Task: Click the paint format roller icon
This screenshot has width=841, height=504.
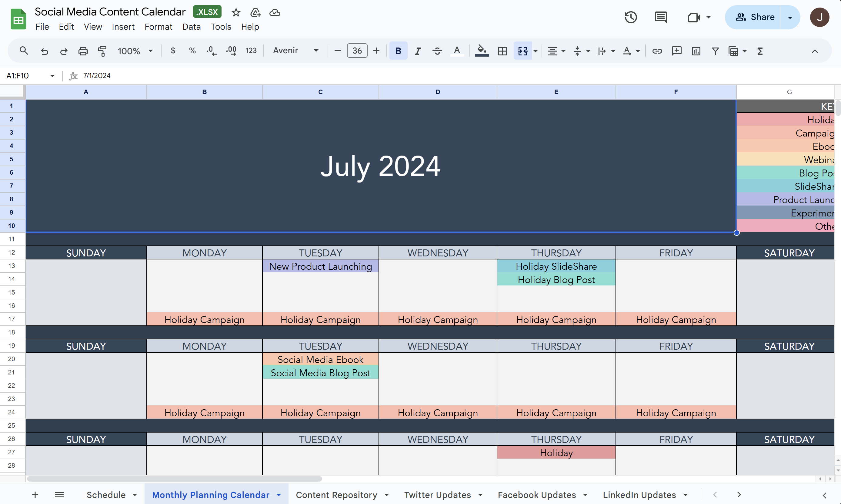Action: [x=102, y=51]
